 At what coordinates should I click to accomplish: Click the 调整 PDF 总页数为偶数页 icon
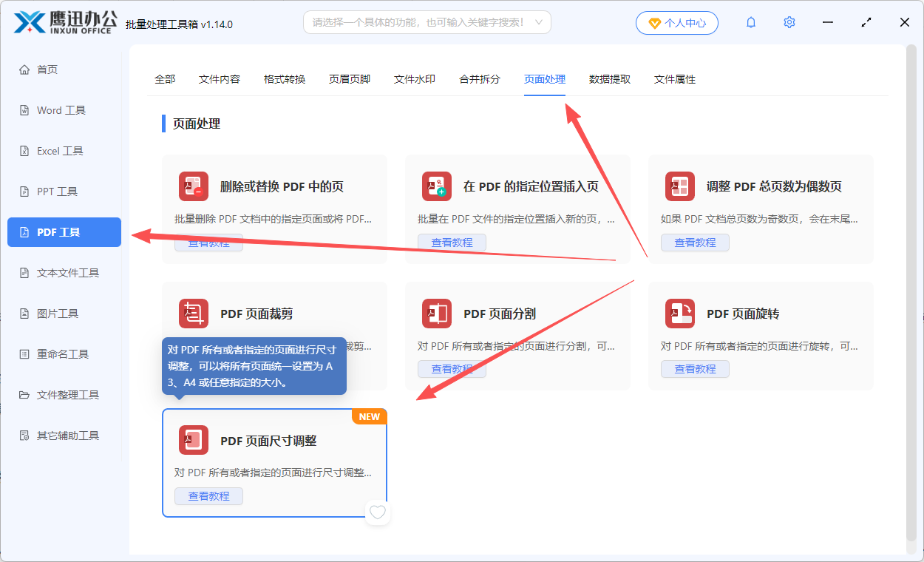tap(679, 186)
